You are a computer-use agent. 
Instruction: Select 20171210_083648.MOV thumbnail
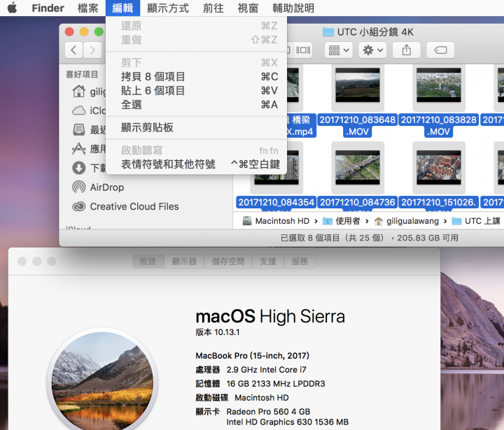pyautogui.click(x=358, y=85)
